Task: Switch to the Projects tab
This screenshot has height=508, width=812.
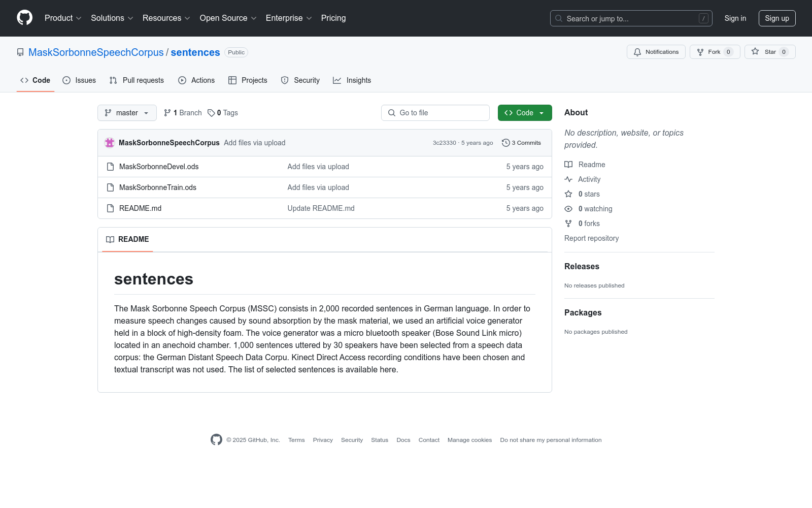Action: pyautogui.click(x=248, y=80)
